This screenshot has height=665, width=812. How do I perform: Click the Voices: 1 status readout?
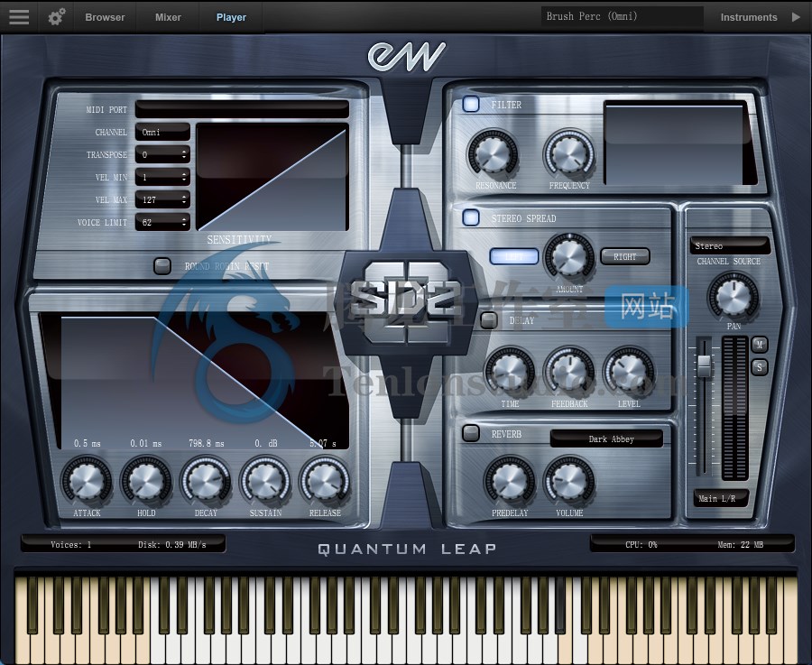(x=71, y=544)
